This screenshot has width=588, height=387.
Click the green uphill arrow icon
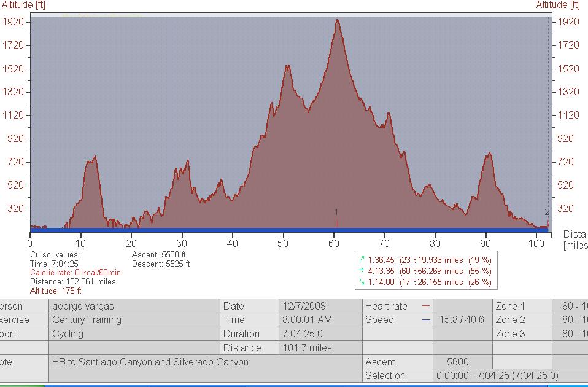click(362, 260)
